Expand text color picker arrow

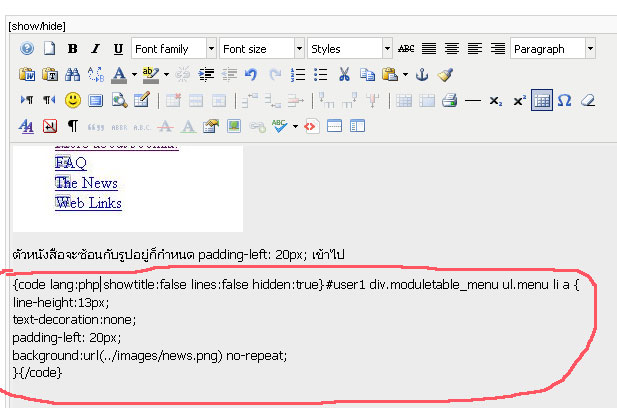click(x=134, y=74)
